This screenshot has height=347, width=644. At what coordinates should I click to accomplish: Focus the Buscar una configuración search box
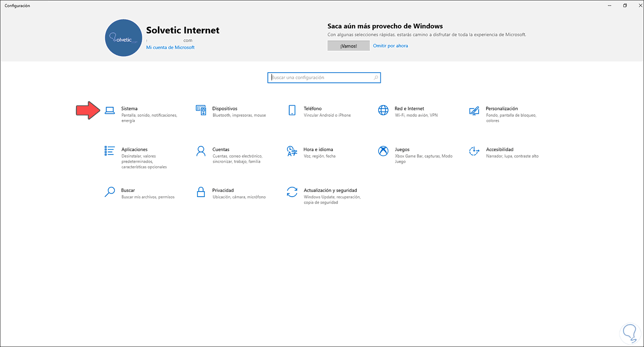coord(320,78)
